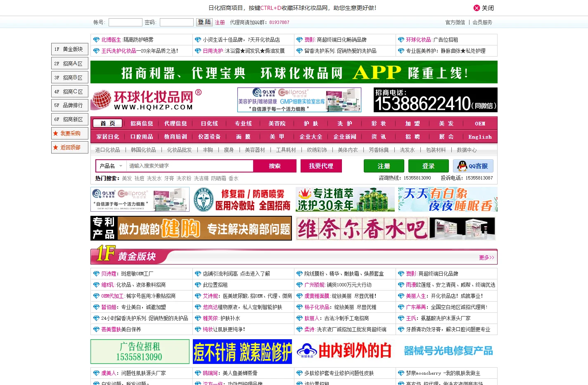
Task: Click the password input field
Action: click(x=177, y=22)
